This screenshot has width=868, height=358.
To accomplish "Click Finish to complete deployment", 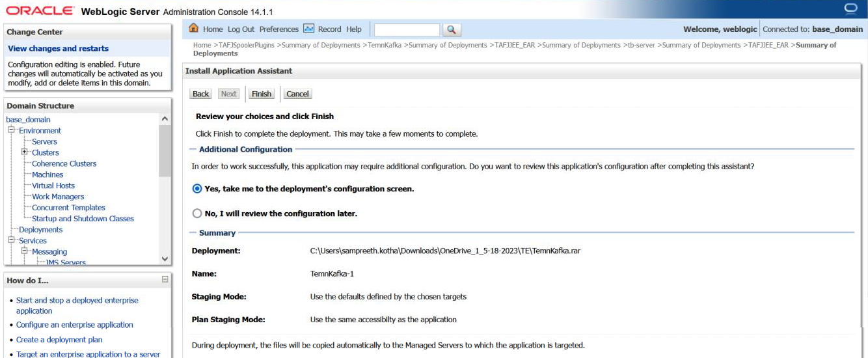I will pyautogui.click(x=261, y=94).
